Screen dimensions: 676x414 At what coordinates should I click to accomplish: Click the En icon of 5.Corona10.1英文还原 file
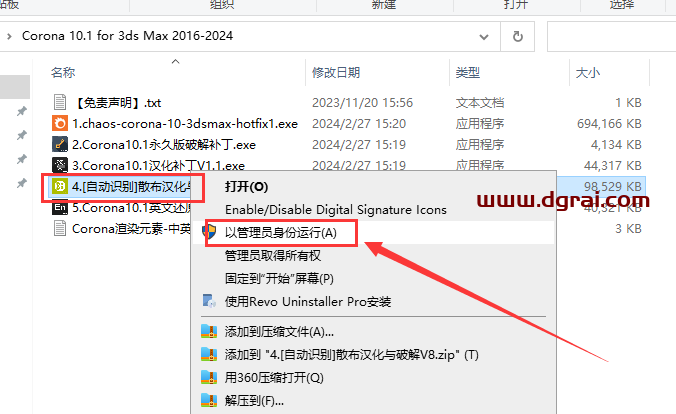(60, 208)
